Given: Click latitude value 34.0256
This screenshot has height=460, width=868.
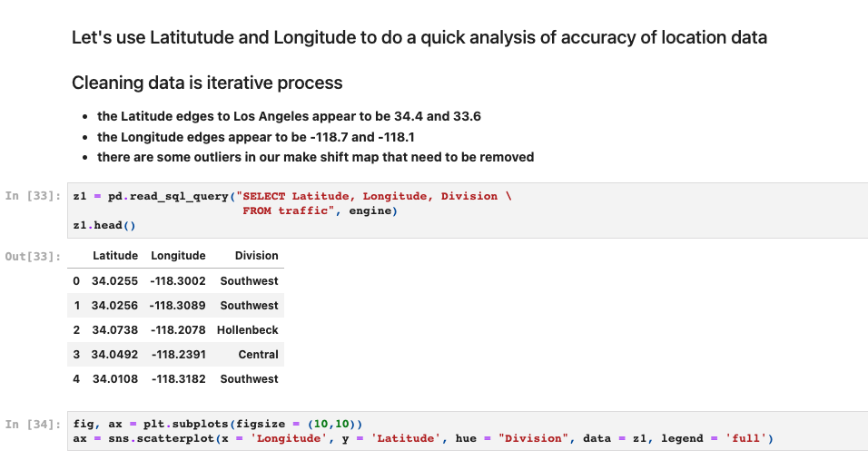Looking at the screenshot, I should tap(114, 305).
